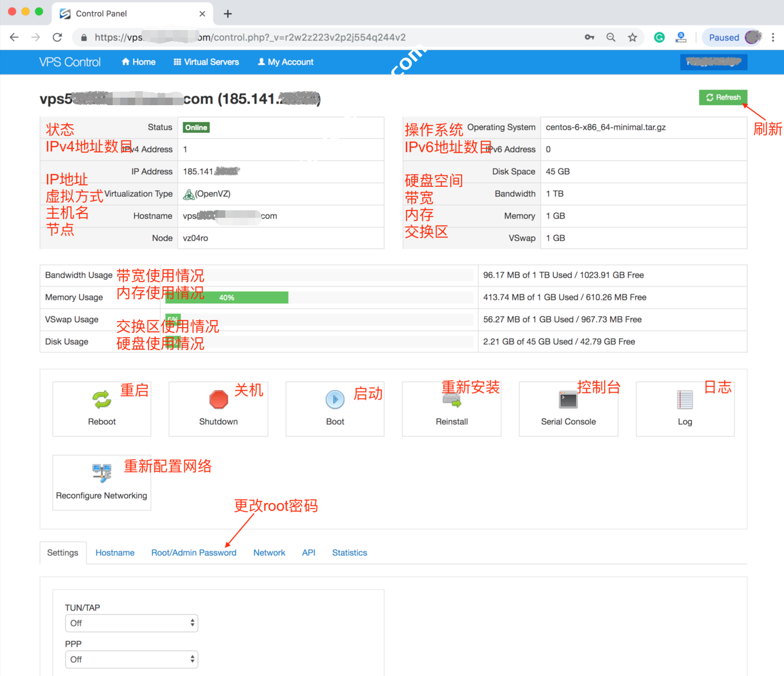Screen dimensions: 784x676
Task: Click the green Refresh button
Action: click(723, 98)
